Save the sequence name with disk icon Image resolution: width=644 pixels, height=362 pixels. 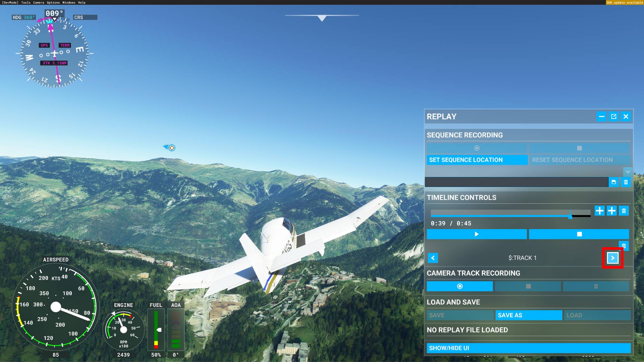613,182
